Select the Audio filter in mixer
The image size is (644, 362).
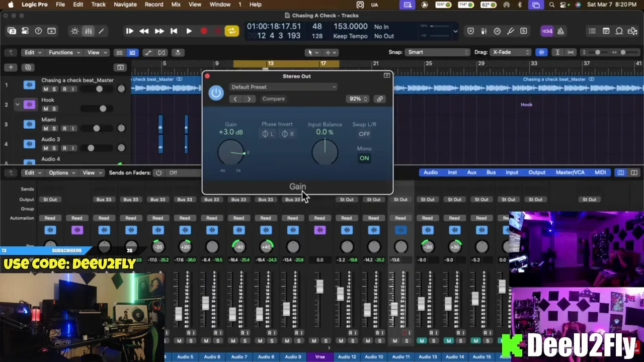[x=430, y=172]
